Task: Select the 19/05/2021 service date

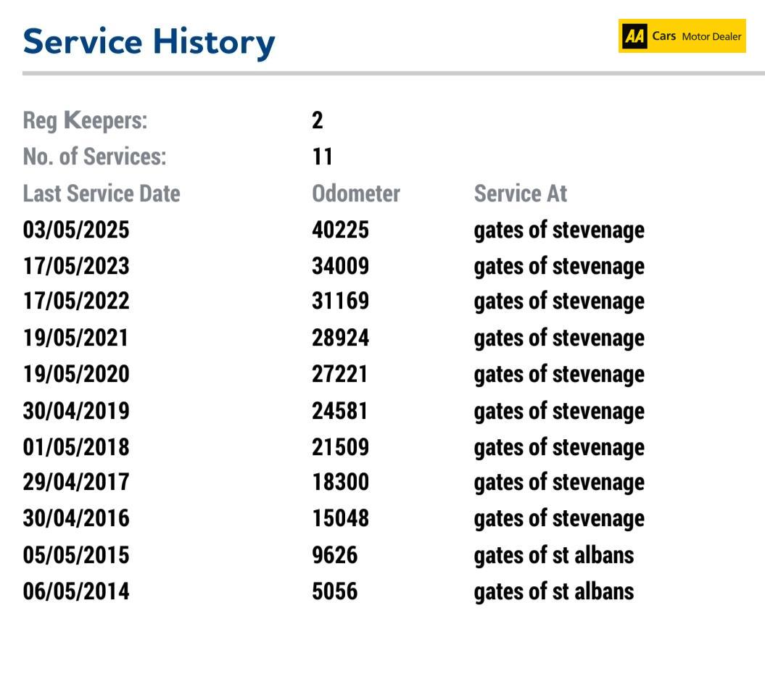Action: [x=76, y=338]
